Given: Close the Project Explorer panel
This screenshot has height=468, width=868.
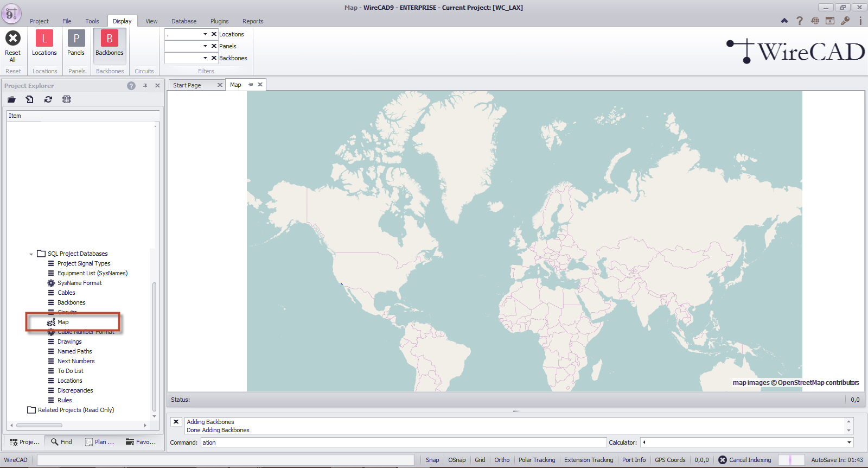Looking at the screenshot, I should (x=157, y=86).
